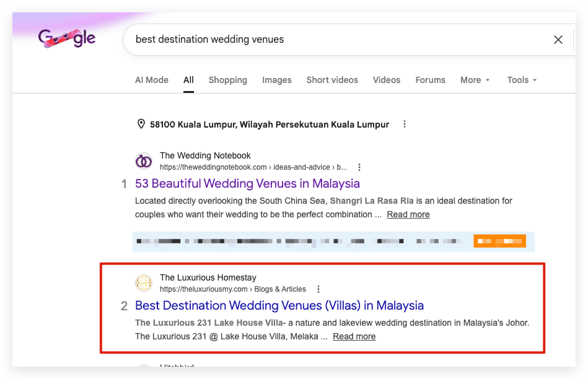
Task: Expand the Tools dropdown
Action: (x=522, y=80)
